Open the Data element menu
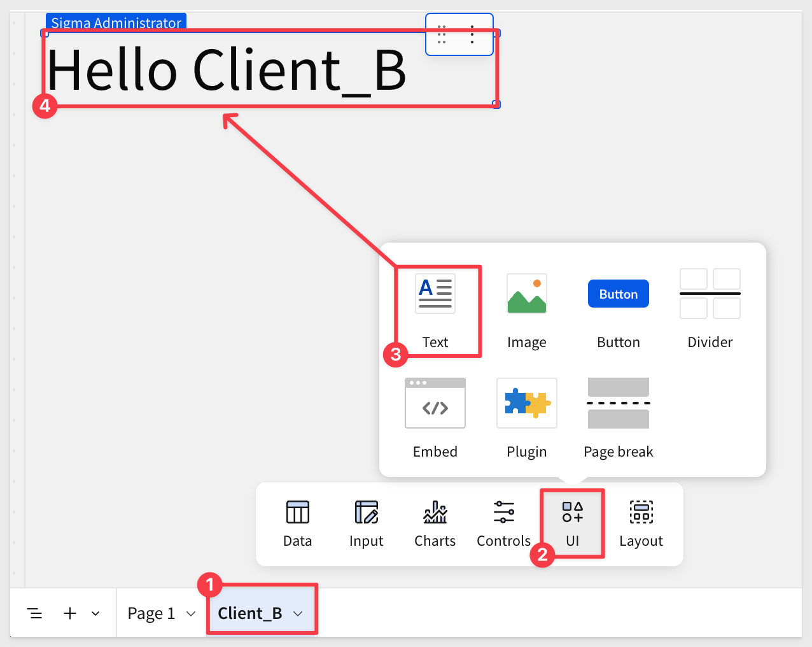 pos(298,524)
